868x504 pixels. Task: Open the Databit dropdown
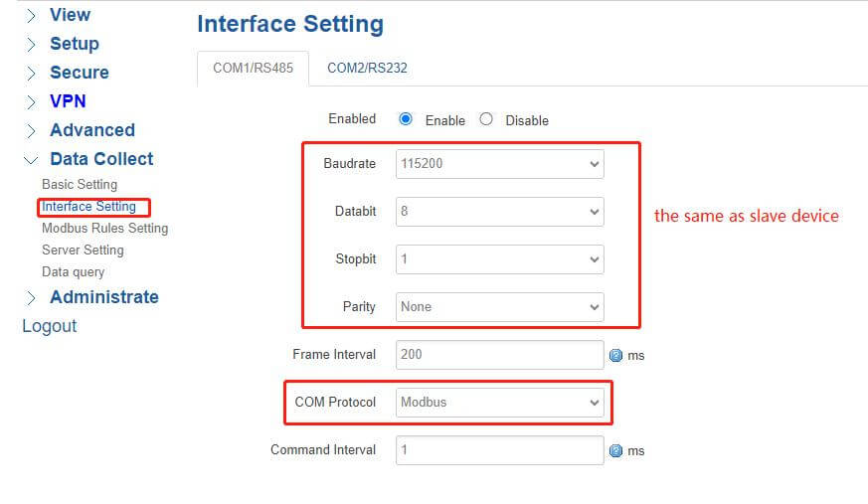pos(499,211)
